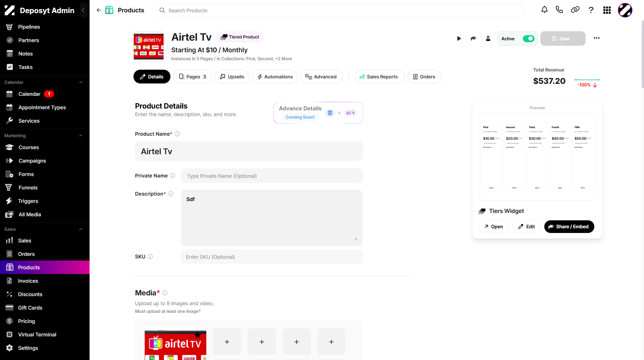Focus the Product Name field

tap(249, 151)
